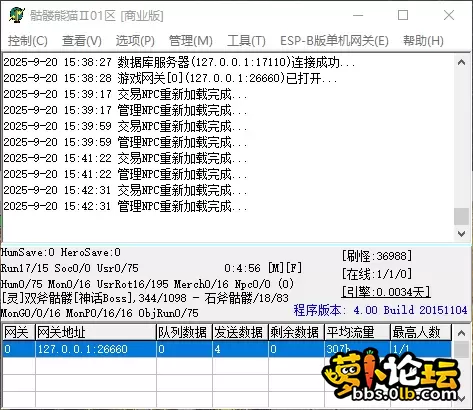Click the 发送数据 cell showing 4
Screen dimensions: 473x410
[240, 349]
